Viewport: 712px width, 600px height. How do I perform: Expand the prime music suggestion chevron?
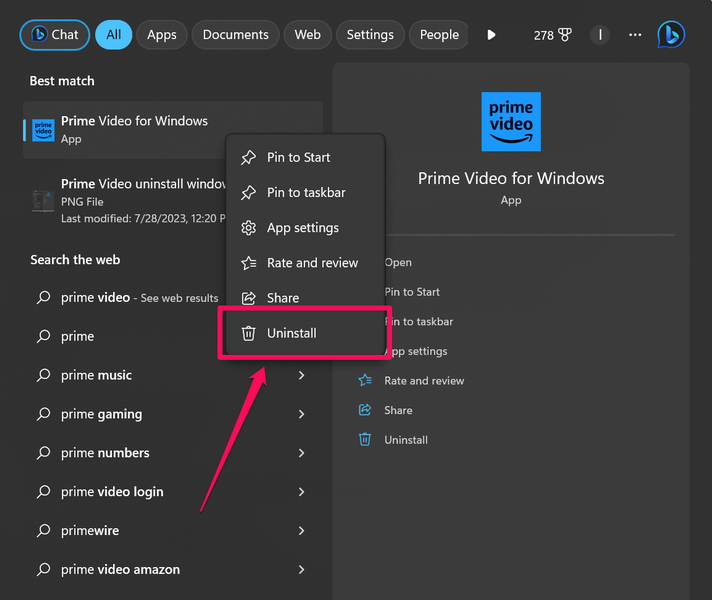click(x=302, y=376)
